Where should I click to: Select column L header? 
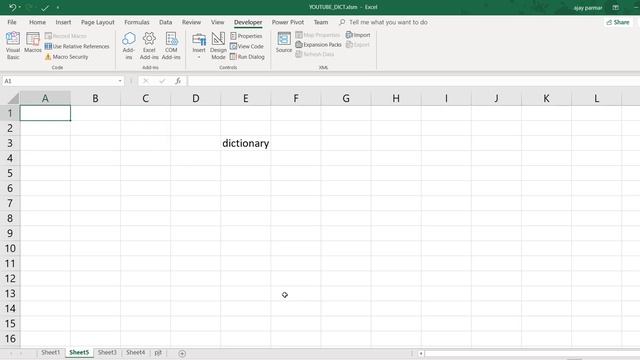coord(596,98)
